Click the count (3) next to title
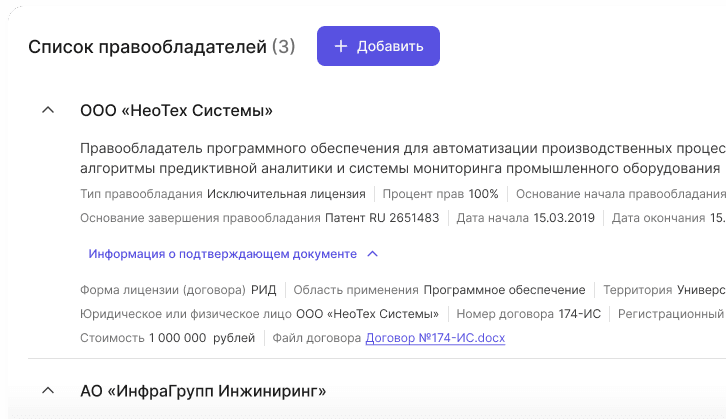 [283, 47]
